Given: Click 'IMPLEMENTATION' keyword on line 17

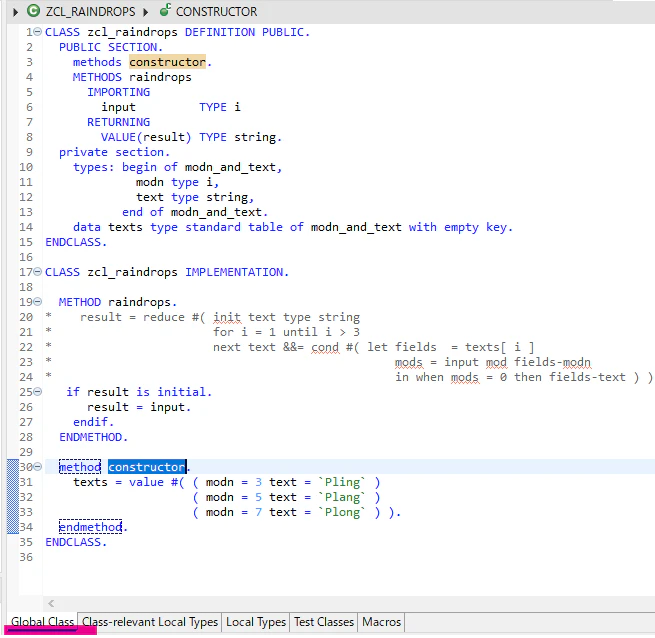Looking at the screenshot, I should 234,272.
